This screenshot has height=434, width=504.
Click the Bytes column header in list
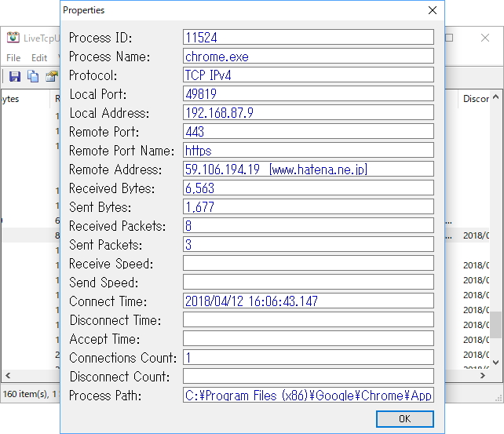25,99
